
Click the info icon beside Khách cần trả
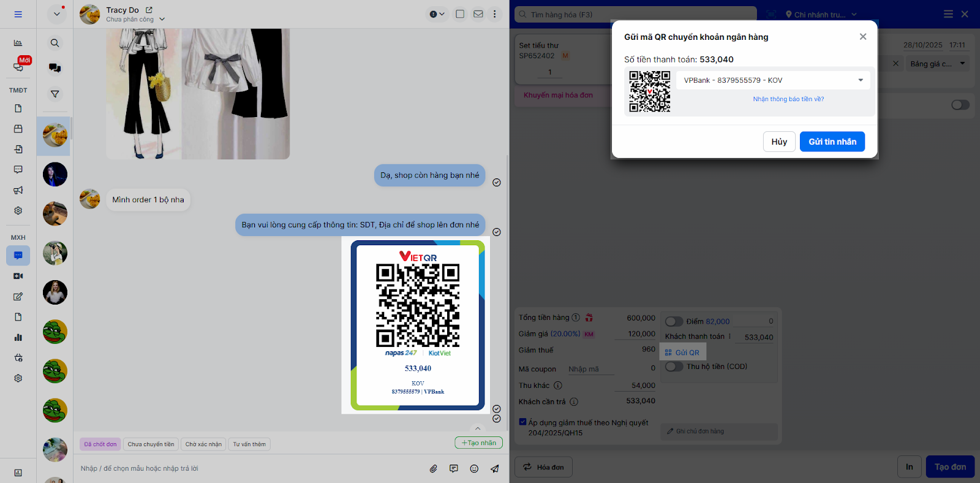574,402
